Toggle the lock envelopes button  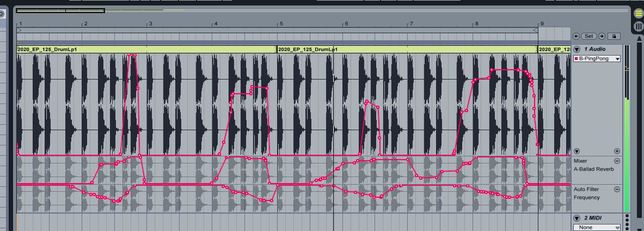tap(614, 36)
